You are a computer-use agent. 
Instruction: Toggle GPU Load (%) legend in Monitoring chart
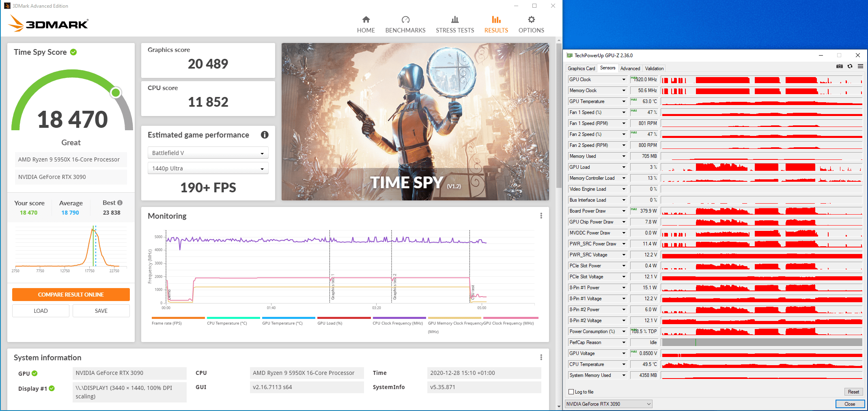344,321
